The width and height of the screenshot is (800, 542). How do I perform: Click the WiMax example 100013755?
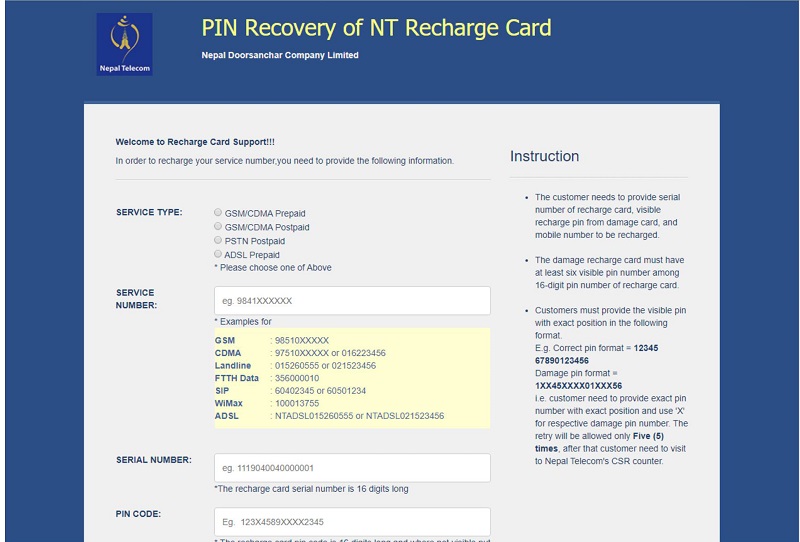pos(267,403)
